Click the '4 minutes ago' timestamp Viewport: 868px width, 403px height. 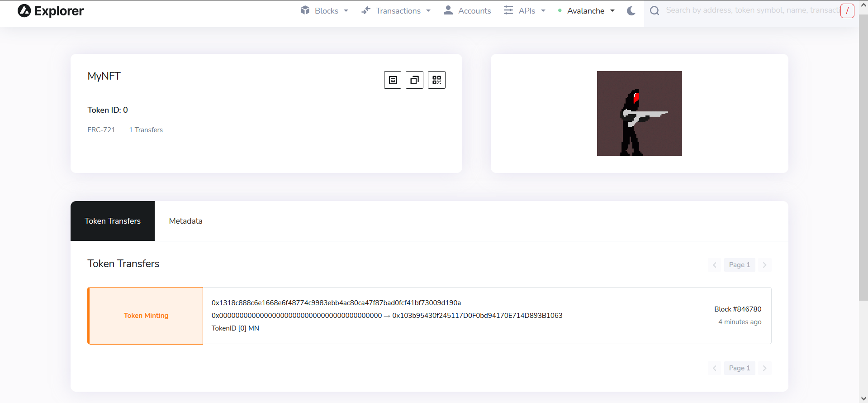740,322
